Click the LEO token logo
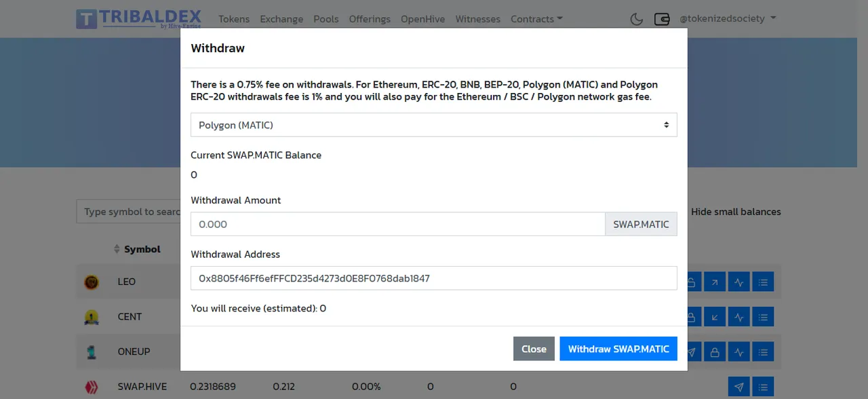Screen dimensions: 868x399 (91, 282)
